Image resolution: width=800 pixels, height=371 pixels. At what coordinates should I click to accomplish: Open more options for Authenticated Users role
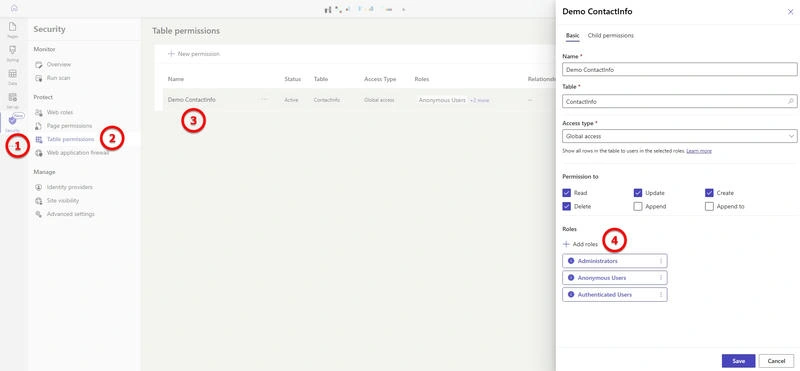tap(661, 294)
